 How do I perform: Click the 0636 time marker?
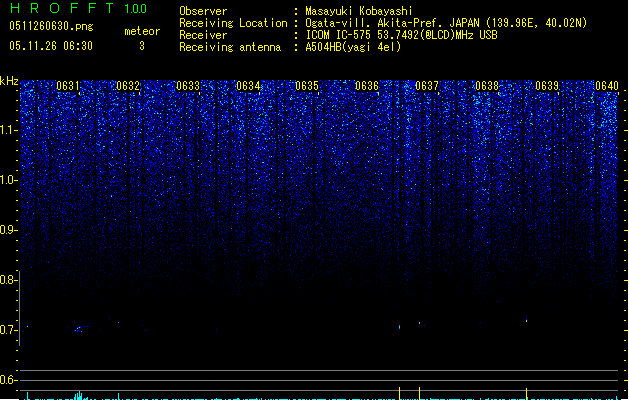(x=367, y=86)
